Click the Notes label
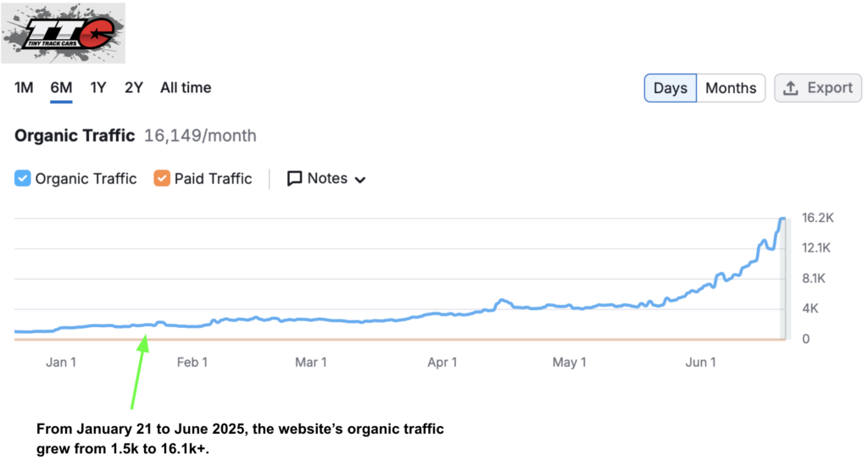The height and width of the screenshot is (466, 868). point(327,178)
